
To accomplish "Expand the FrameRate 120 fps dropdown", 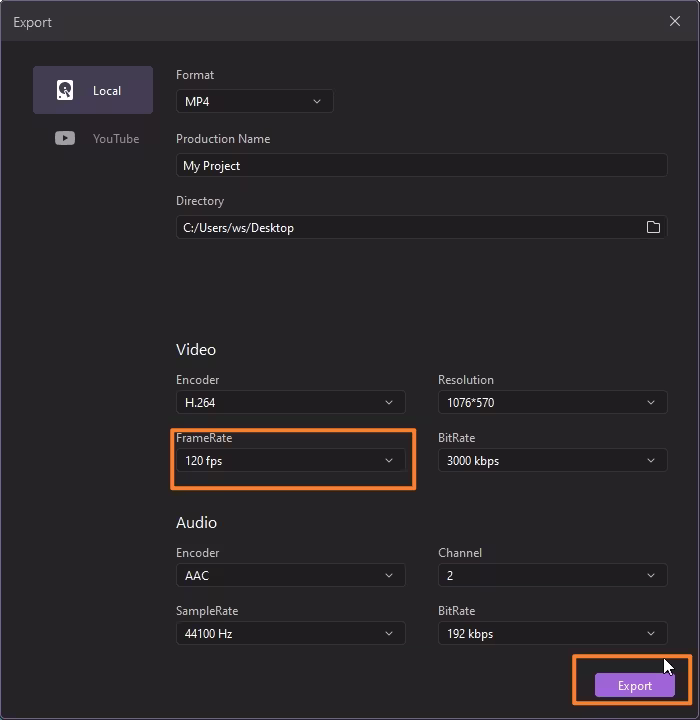I will 290,460.
